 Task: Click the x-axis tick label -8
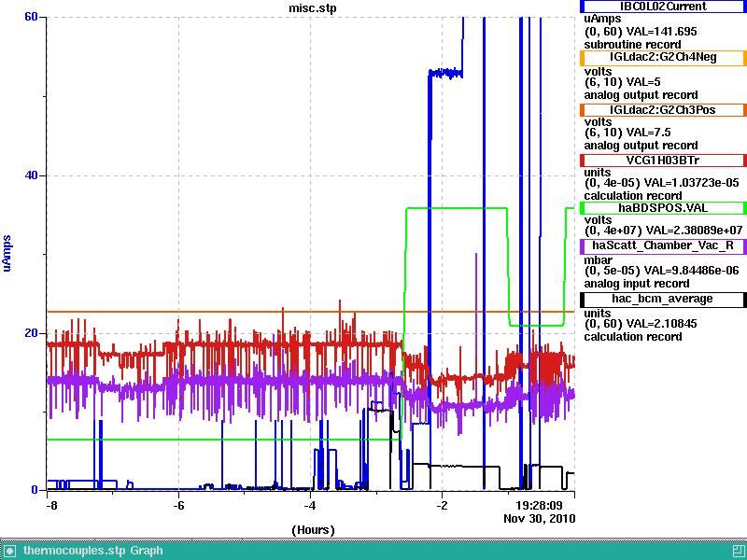pos(51,506)
